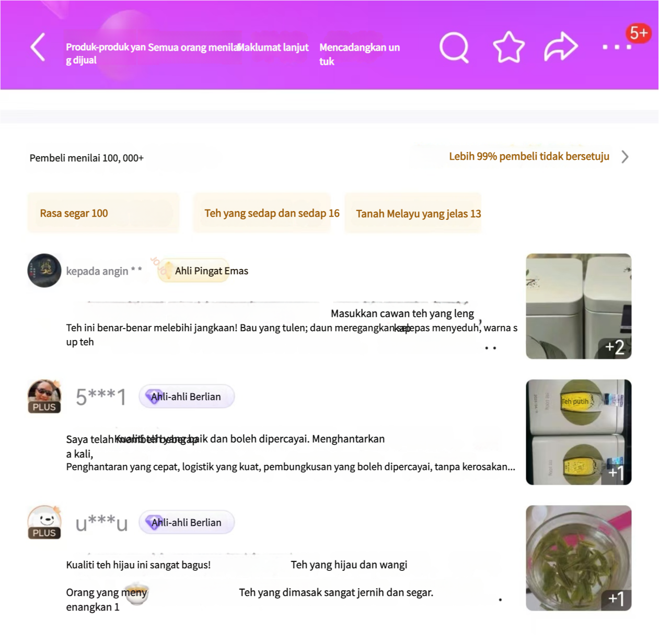Screen dimensions: 659x644
Task: Filter by Tanah Melayu yang jelas 13
Action: click(x=413, y=213)
